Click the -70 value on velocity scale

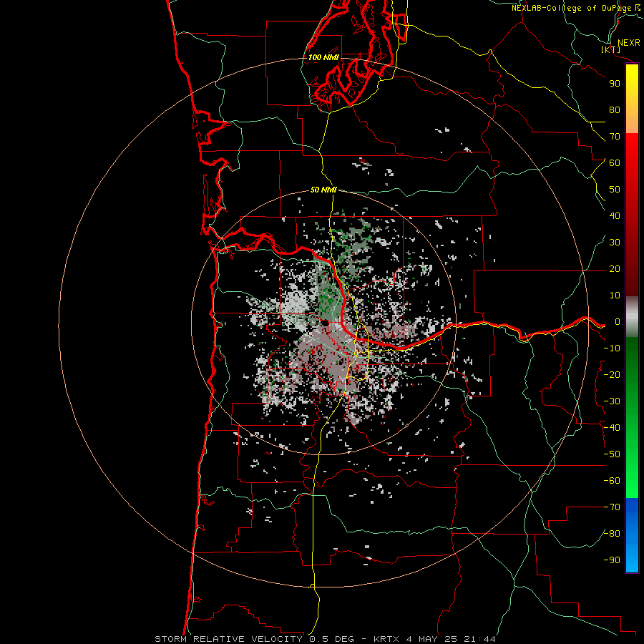coord(612,507)
